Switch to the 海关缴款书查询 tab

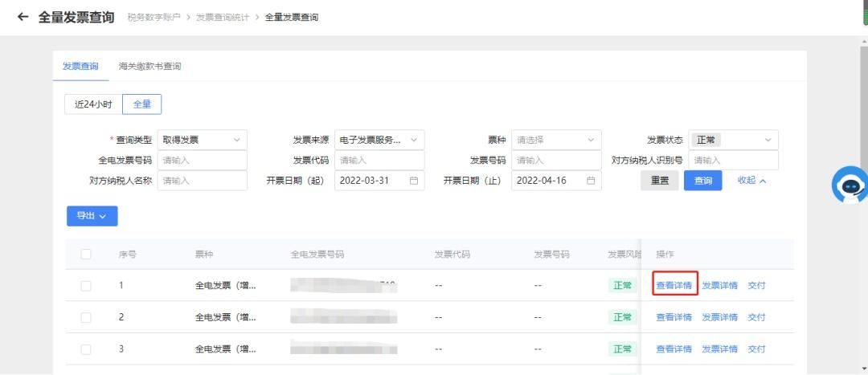pyautogui.click(x=149, y=66)
